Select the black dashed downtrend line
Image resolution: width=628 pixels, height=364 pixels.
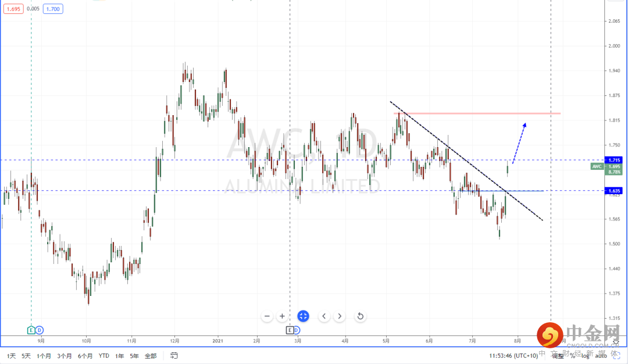466,161
